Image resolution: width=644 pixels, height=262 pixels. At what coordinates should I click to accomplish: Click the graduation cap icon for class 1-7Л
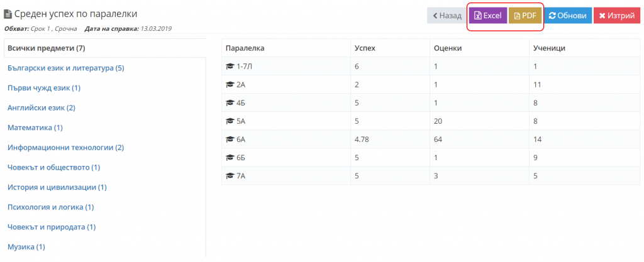[x=230, y=66]
